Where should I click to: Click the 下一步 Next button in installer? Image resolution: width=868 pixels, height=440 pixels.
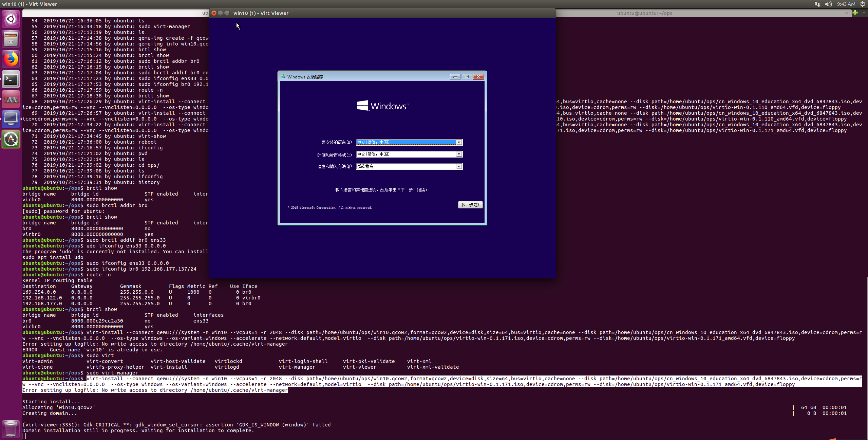[470, 205]
